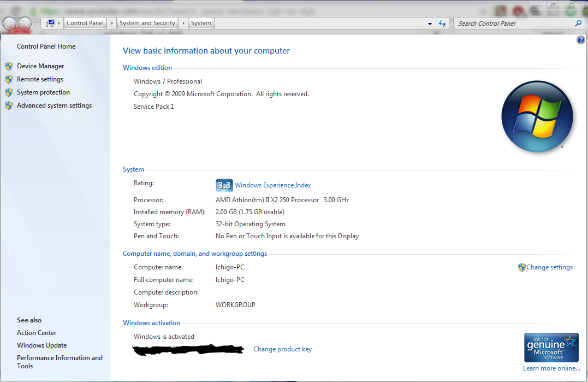This screenshot has width=588, height=382.
Task: Open Advanced system settings
Action: pyautogui.click(x=55, y=105)
